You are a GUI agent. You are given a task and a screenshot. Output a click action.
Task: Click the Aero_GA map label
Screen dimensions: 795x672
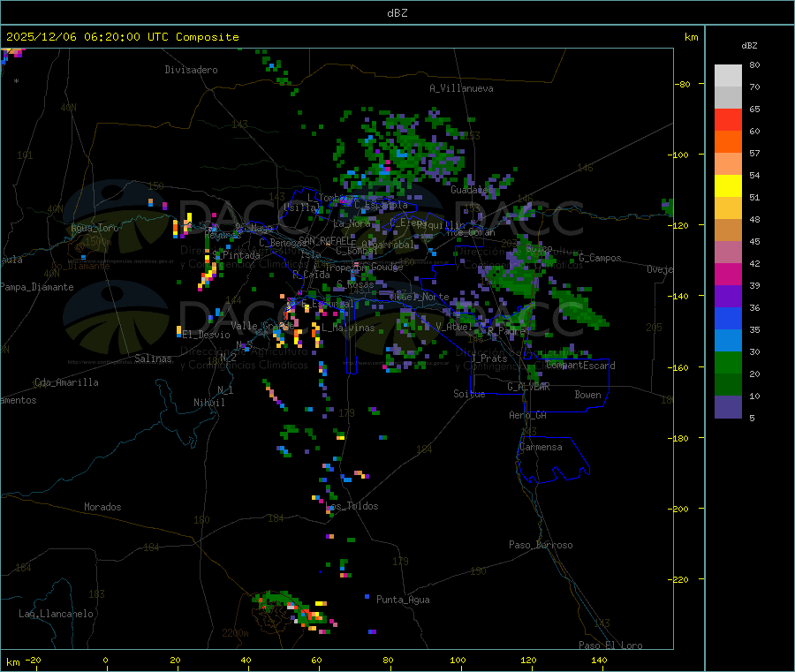pyautogui.click(x=528, y=415)
